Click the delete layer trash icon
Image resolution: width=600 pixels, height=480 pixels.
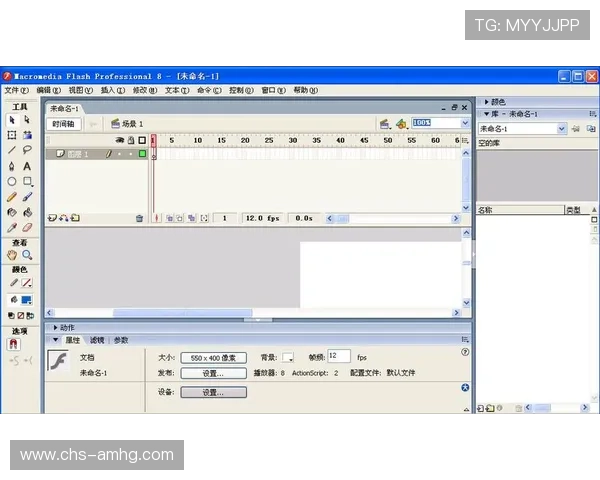(x=139, y=218)
